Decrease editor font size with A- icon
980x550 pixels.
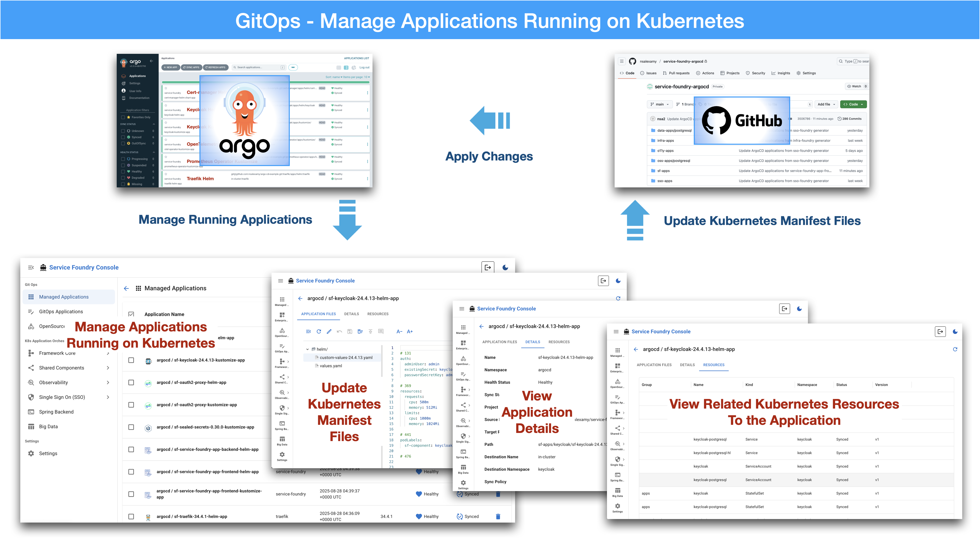399,332
